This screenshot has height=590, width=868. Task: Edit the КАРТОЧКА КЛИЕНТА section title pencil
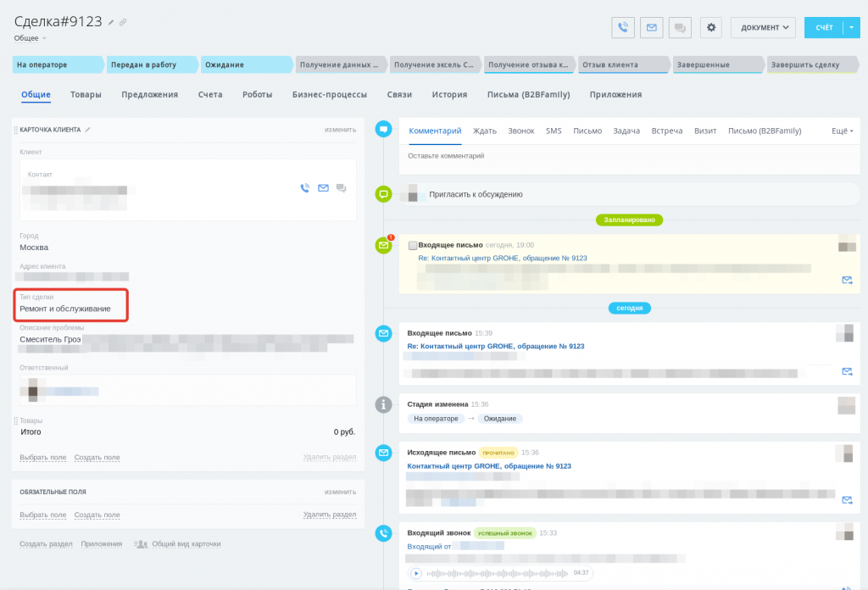87,130
